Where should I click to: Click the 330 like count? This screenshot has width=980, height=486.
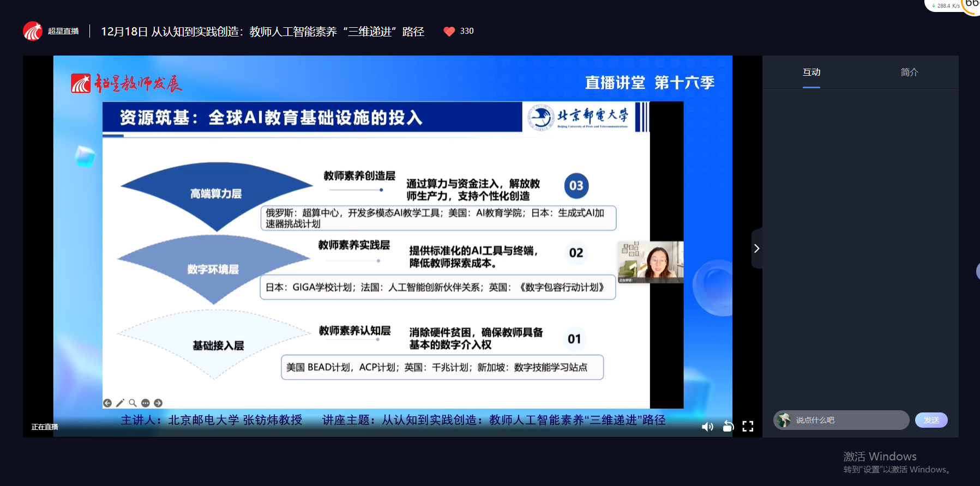point(467,31)
